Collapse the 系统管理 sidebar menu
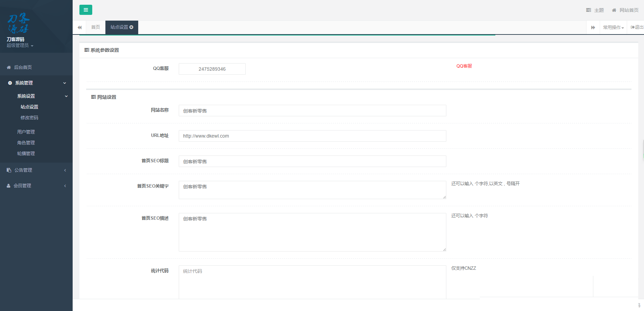This screenshot has height=311, width=644. (x=36, y=83)
